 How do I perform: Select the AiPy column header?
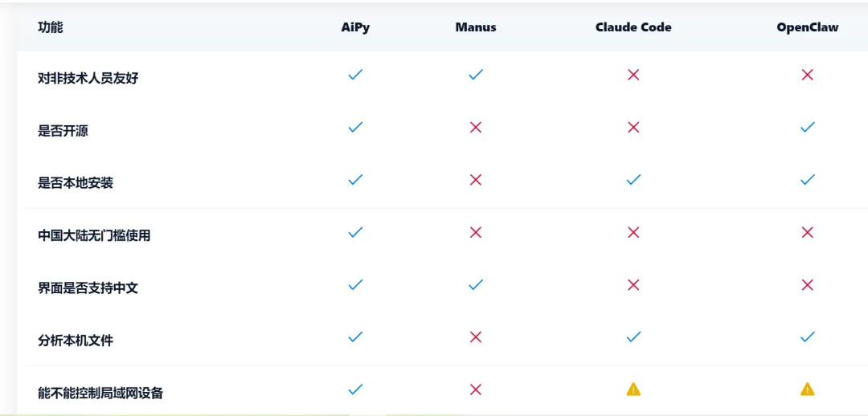pyautogui.click(x=355, y=27)
